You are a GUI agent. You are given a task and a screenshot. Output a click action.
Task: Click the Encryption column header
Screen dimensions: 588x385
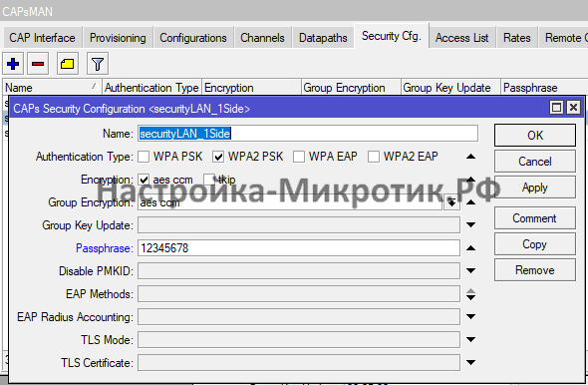(251, 88)
